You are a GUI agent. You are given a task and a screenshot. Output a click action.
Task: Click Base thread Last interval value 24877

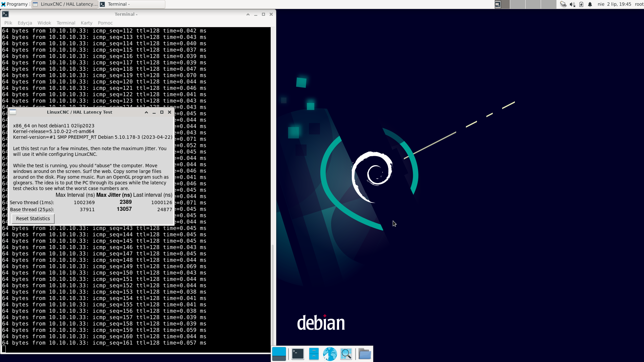point(165,209)
